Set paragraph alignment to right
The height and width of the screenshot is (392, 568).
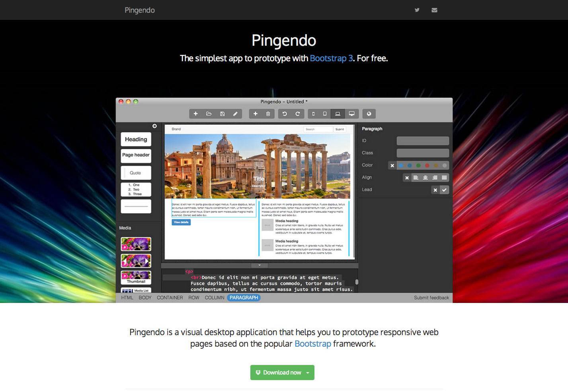pos(435,178)
